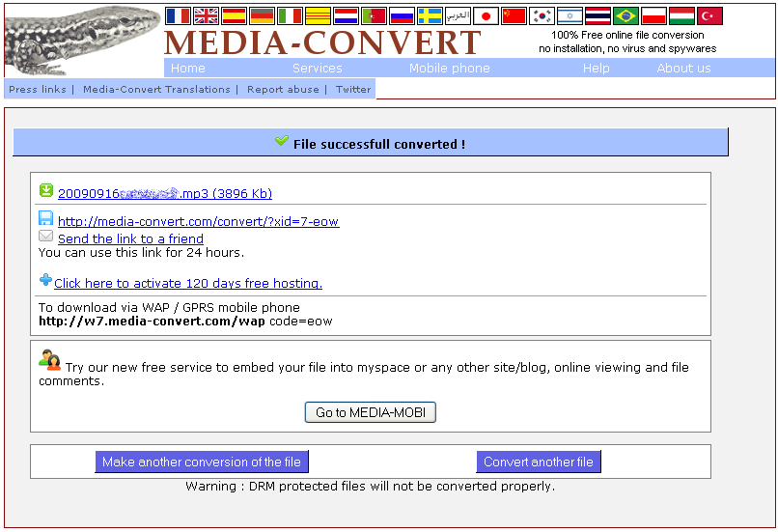Click Report abuse link
Screen dimensions: 778x532
(x=283, y=90)
